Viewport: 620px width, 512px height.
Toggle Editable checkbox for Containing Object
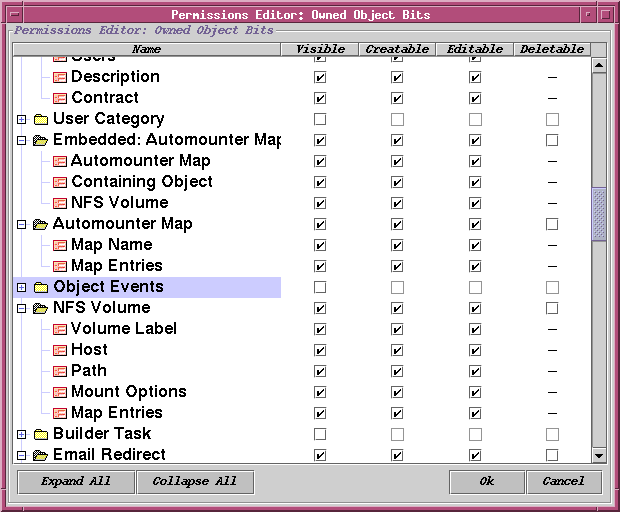point(475,182)
